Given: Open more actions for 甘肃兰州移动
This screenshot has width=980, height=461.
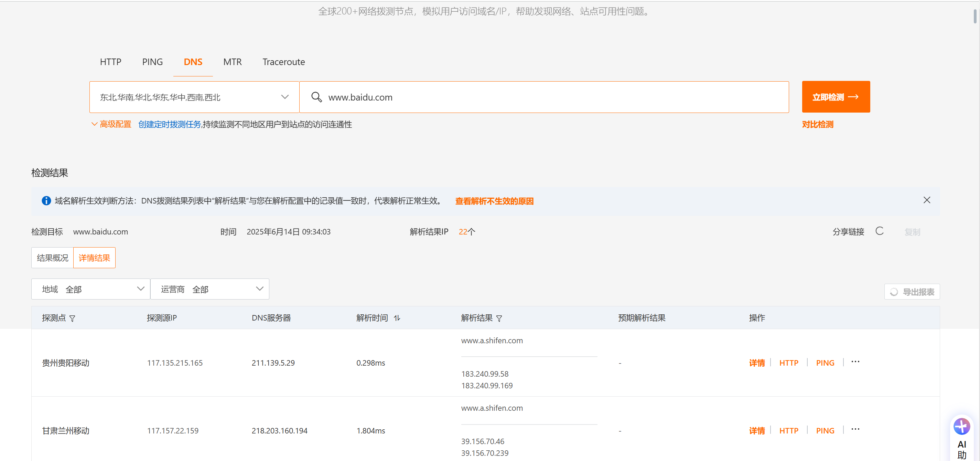Looking at the screenshot, I should tap(855, 429).
